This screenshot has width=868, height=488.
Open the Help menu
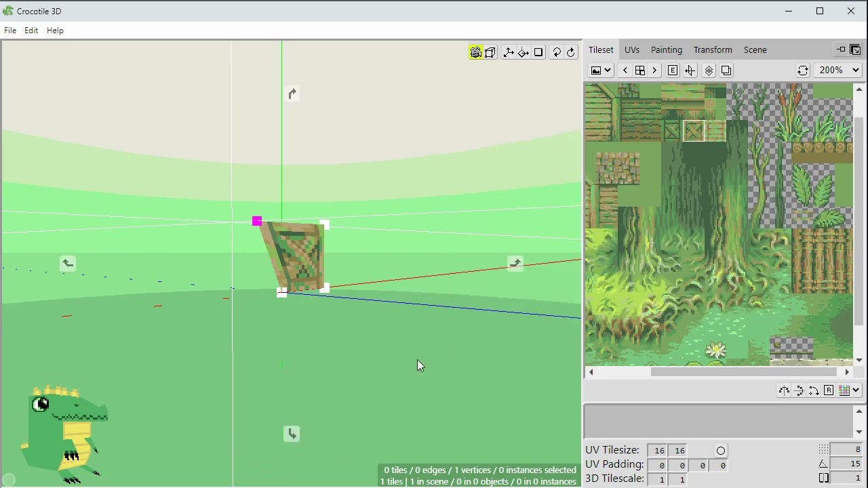coord(55,30)
